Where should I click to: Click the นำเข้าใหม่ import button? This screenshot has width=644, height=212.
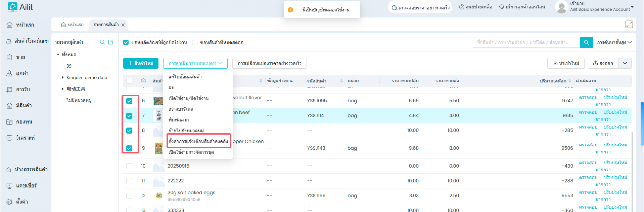[x=566, y=63]
